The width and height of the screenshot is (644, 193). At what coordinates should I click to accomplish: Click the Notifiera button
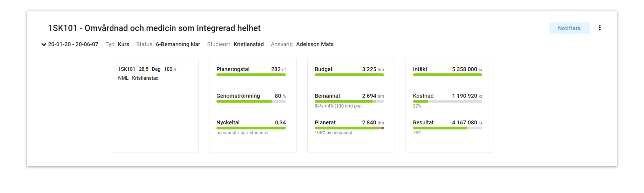pyautogui.click(x=569, y=28)
